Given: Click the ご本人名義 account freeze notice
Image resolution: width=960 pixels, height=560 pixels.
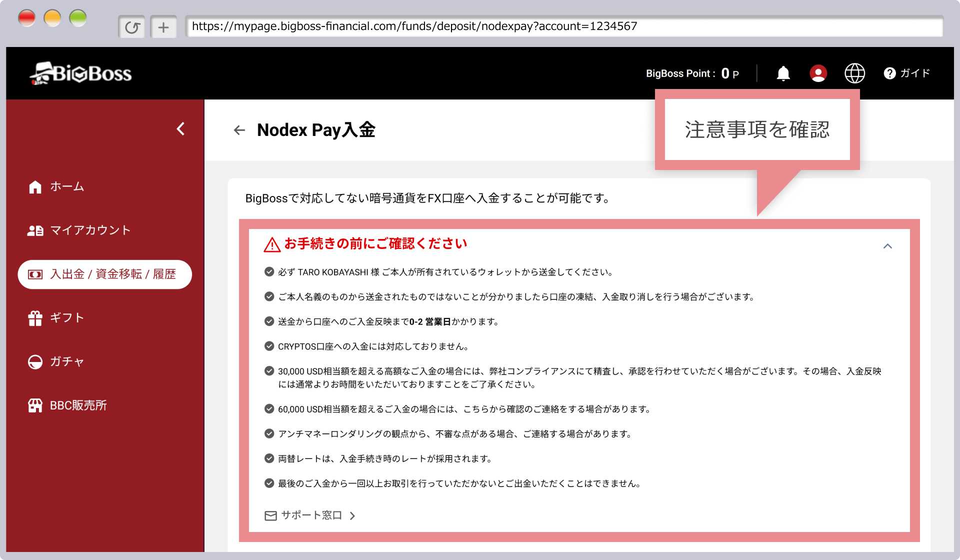Looking at the screenshot, I should coord(516,297).
